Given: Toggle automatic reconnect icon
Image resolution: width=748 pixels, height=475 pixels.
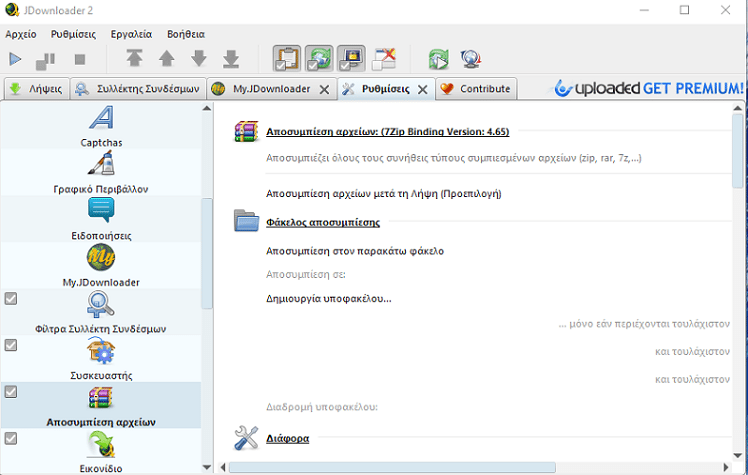Looking at the screenshot, I should tap(319, 58).
